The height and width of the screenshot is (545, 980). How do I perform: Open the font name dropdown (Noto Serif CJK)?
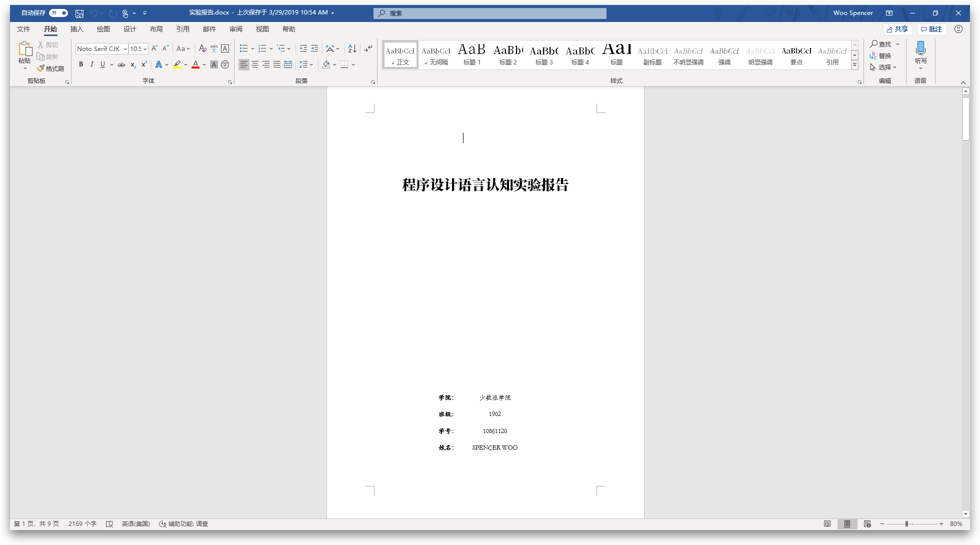point(125,48)
